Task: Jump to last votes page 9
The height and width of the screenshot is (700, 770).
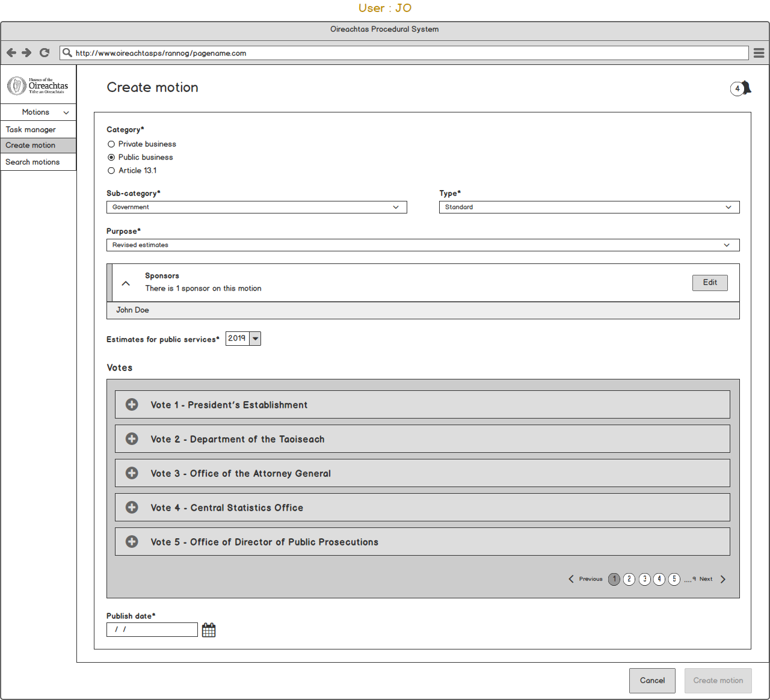Action: [x=694, y=579]
